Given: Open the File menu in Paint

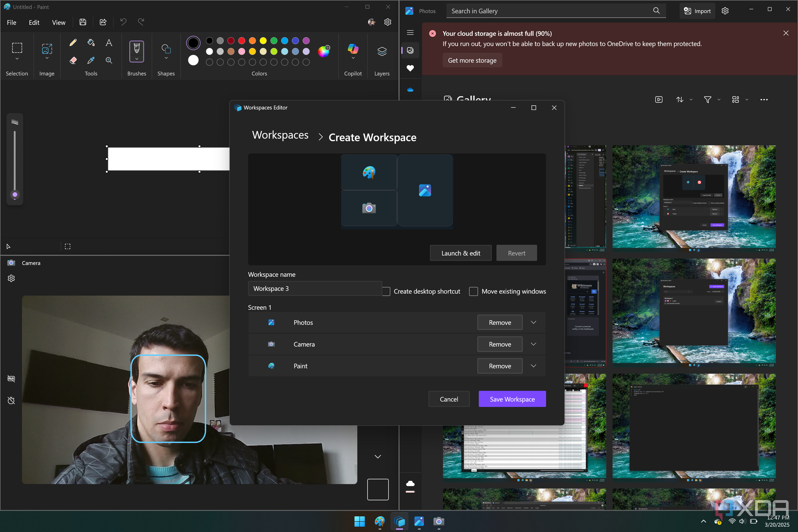Looking at the screenshot, I should point(12,23).
